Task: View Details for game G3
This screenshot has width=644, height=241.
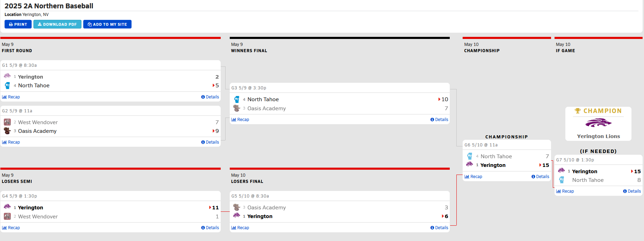Action: click(x=439, y=120)
